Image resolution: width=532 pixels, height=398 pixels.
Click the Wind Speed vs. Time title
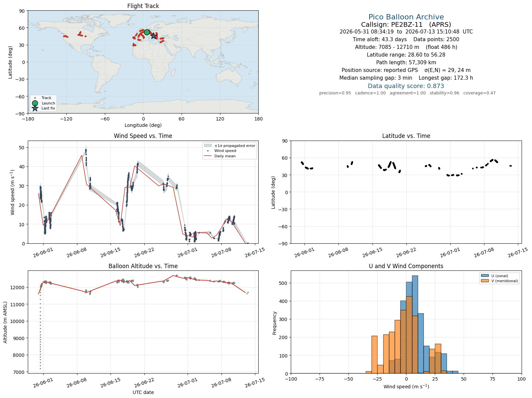[143, 136]
